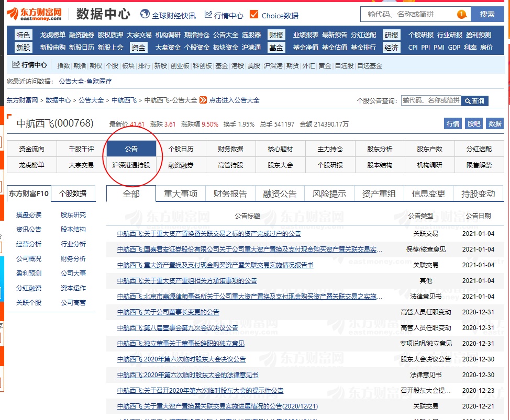Open the 限售解禁 tab
This screenshot has height=420, width=510.
point(479,165)
